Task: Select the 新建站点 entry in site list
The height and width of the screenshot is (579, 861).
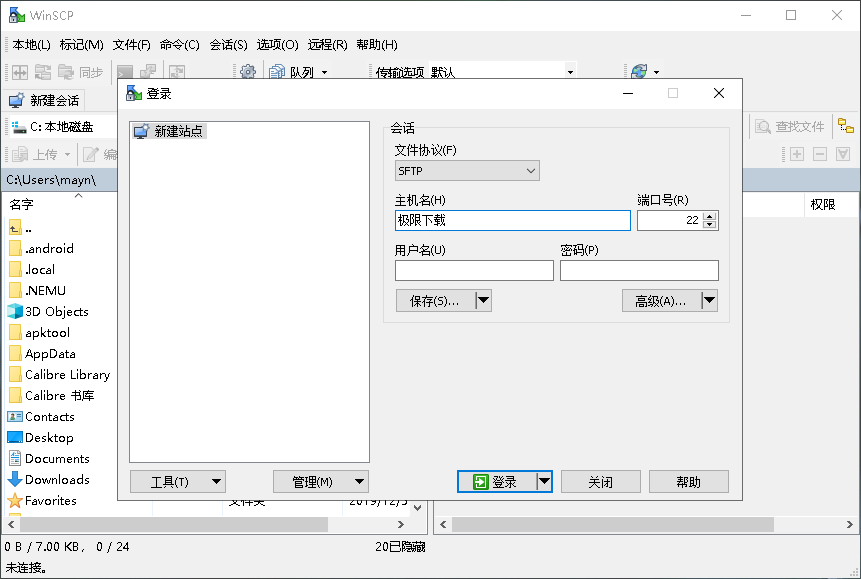Action: coord(169,131)
